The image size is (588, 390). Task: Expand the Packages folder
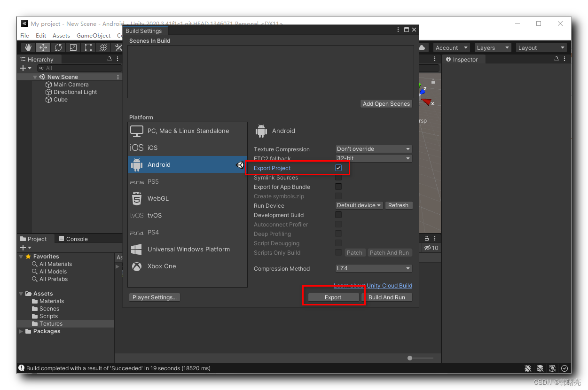point(21,331)
